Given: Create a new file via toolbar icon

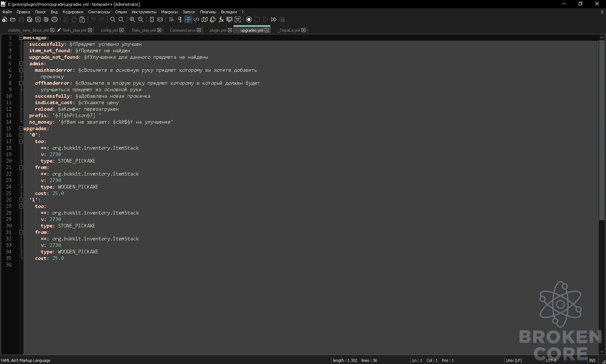Looking at the screenshot, I should [x=4, y=19].
